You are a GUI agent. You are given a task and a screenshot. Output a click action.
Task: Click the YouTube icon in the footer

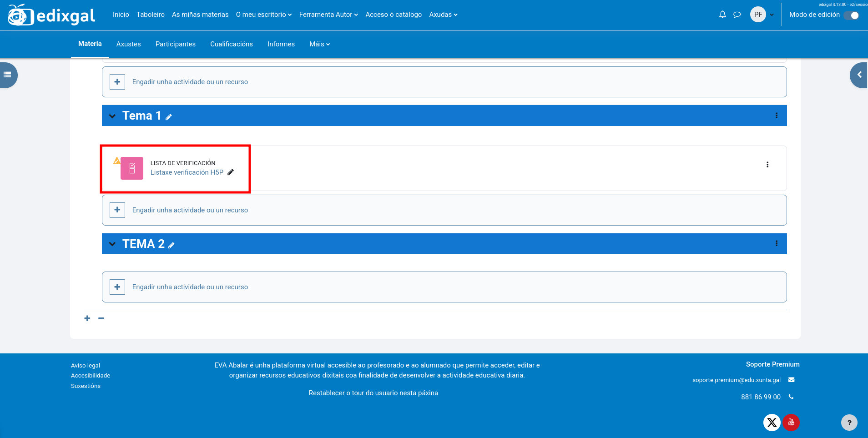click(791, 423)
